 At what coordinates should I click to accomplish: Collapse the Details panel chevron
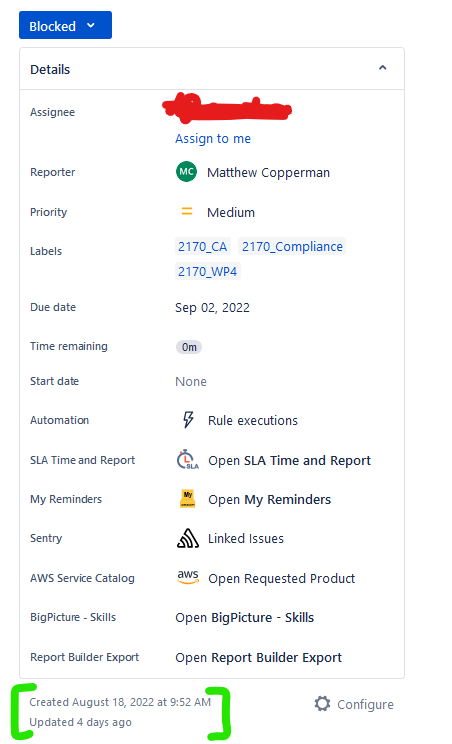pyautogui.click(x=382, y=68)
